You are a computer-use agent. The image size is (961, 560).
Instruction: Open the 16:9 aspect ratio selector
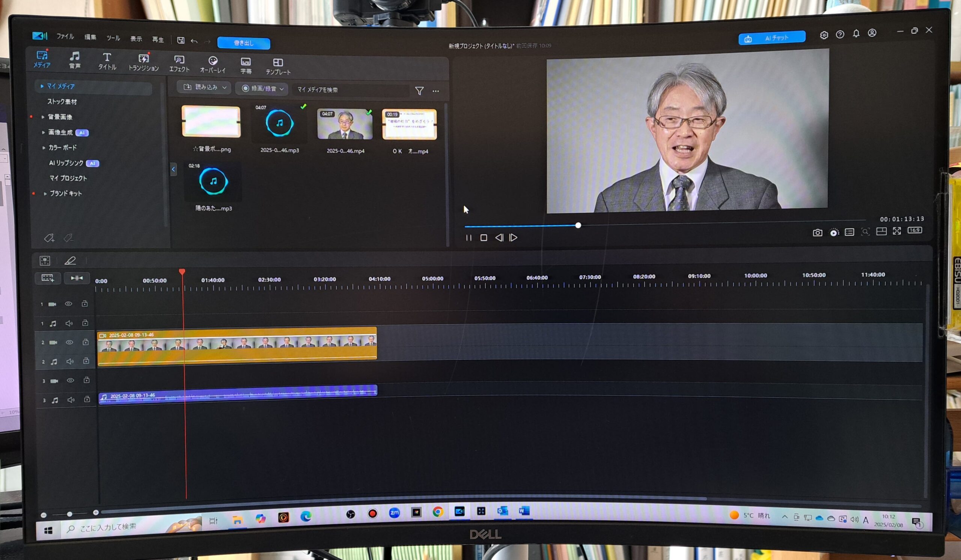(x=914, y=230)
